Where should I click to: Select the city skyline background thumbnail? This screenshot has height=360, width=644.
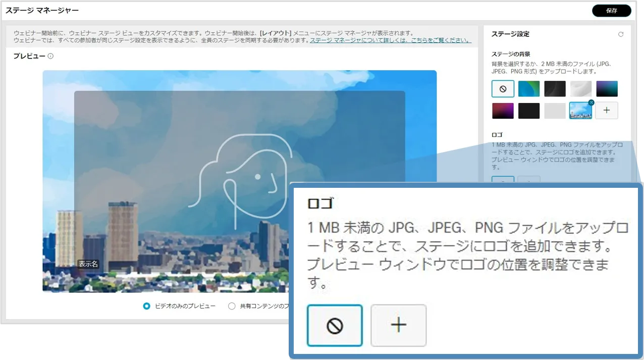[x=579, y=112]
